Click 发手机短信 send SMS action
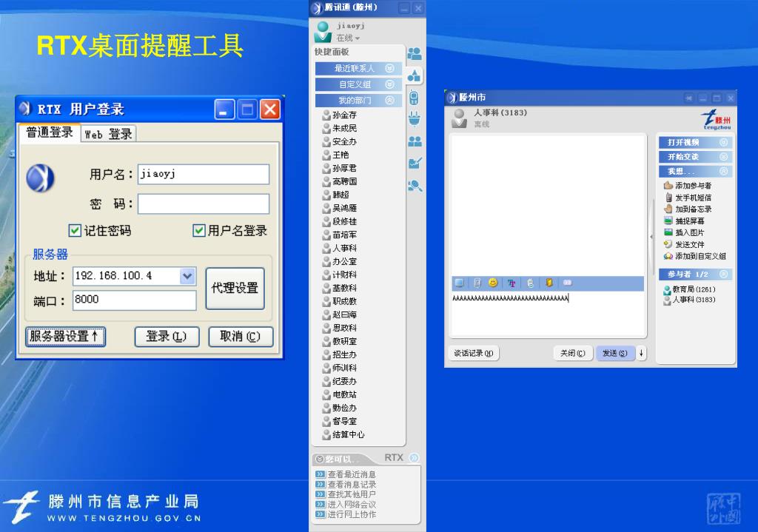Viewport: 758px width, 532px height. 688,197
